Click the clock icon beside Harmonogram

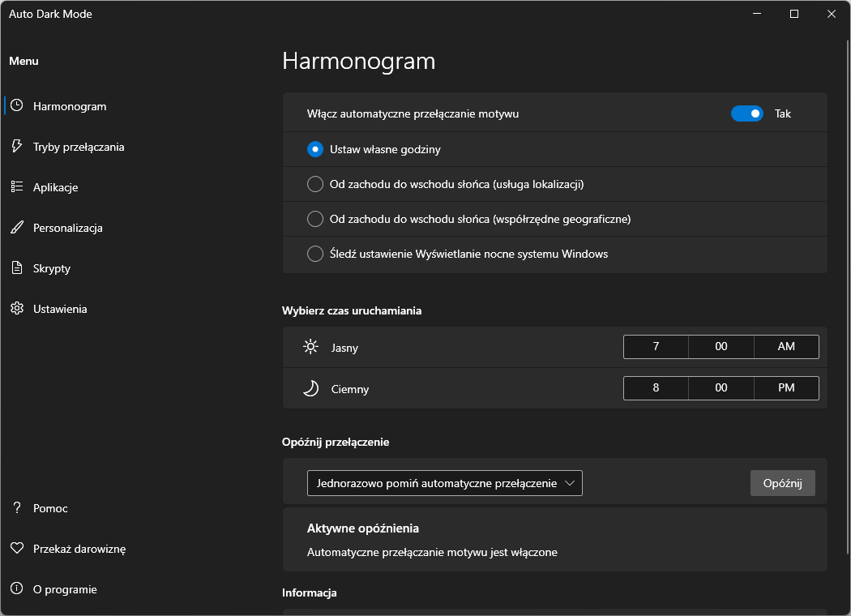17,106
